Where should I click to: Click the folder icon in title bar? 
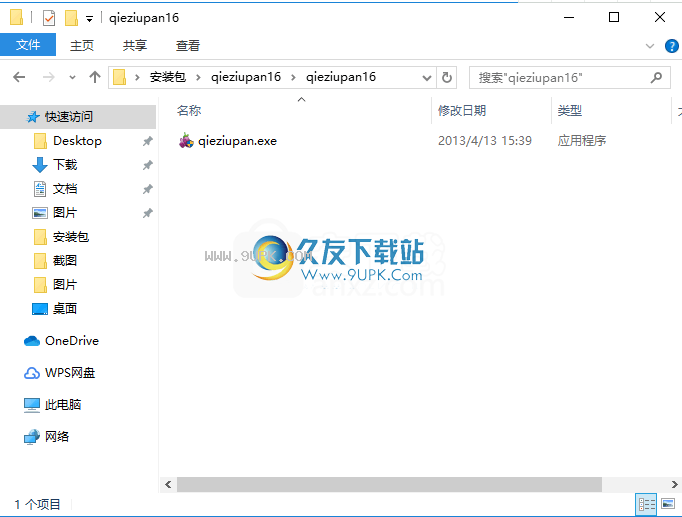click(x=16, y=18)
